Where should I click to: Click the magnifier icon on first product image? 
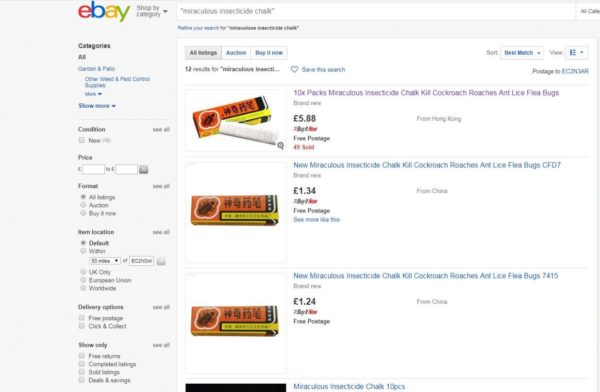coord(280,145)
